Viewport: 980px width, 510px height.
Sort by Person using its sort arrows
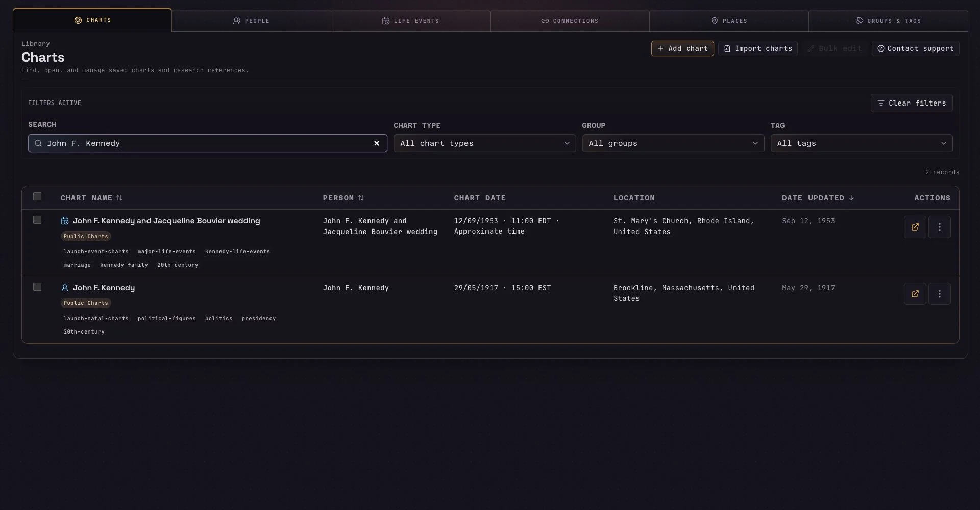(x=361, y=198)
